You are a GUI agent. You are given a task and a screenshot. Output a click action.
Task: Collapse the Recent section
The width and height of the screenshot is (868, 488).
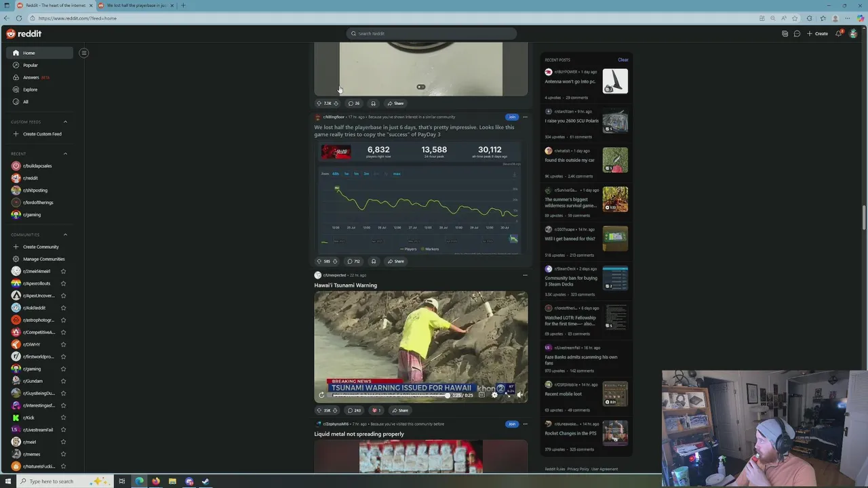(65, 154)
